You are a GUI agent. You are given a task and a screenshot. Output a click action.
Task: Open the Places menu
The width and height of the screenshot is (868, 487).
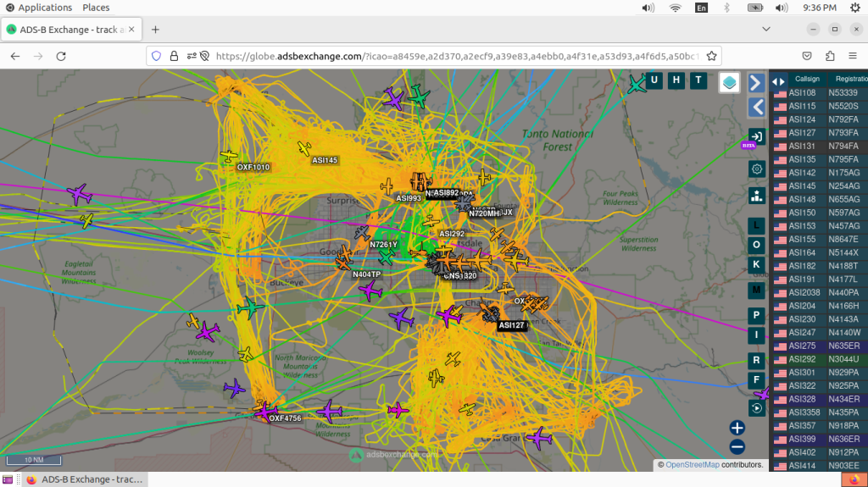96,7
